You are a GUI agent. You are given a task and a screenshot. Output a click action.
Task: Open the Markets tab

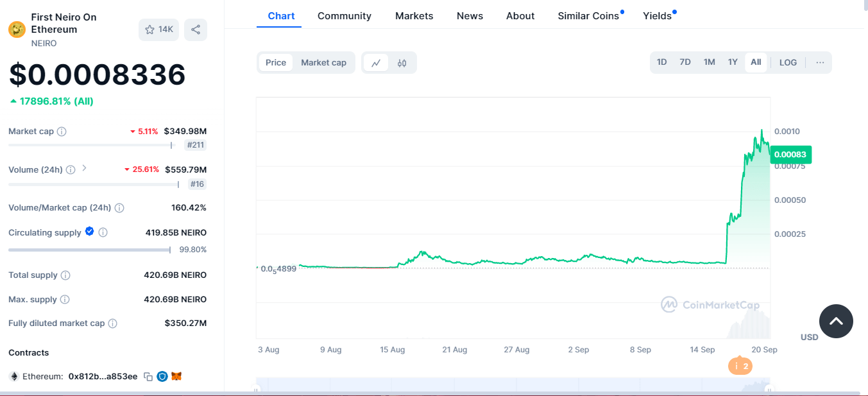click(x=414, y=16)
